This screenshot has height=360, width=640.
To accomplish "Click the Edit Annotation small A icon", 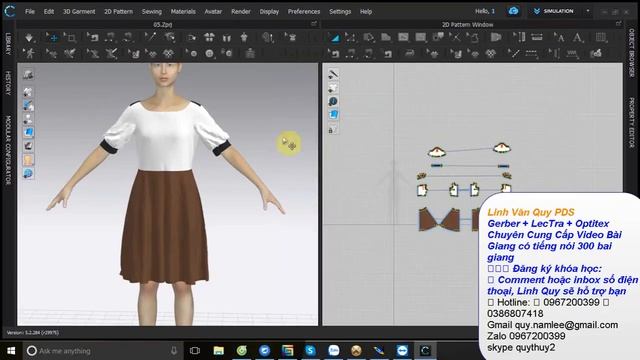I will tap(559, 38).
